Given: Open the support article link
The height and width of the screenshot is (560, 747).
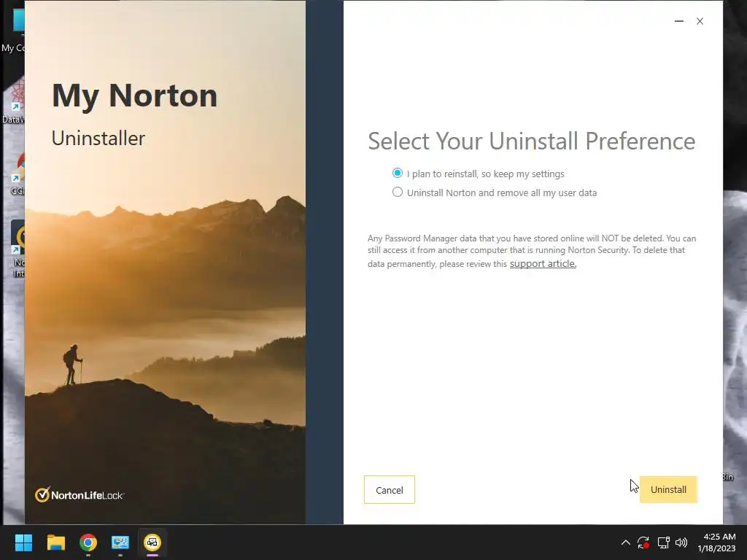Looking at the screenshot, I should pos(543,264).
